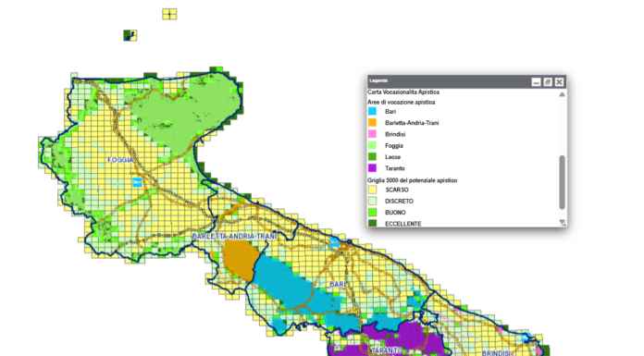The image size is (644, 356).
Task: Close the Legenda window
Action: point(559,82)
